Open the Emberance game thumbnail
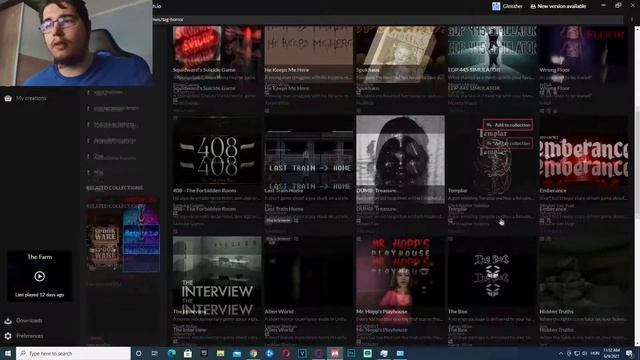Image resolution: width=640 pixels, height=360 pixels. [584, 151]
